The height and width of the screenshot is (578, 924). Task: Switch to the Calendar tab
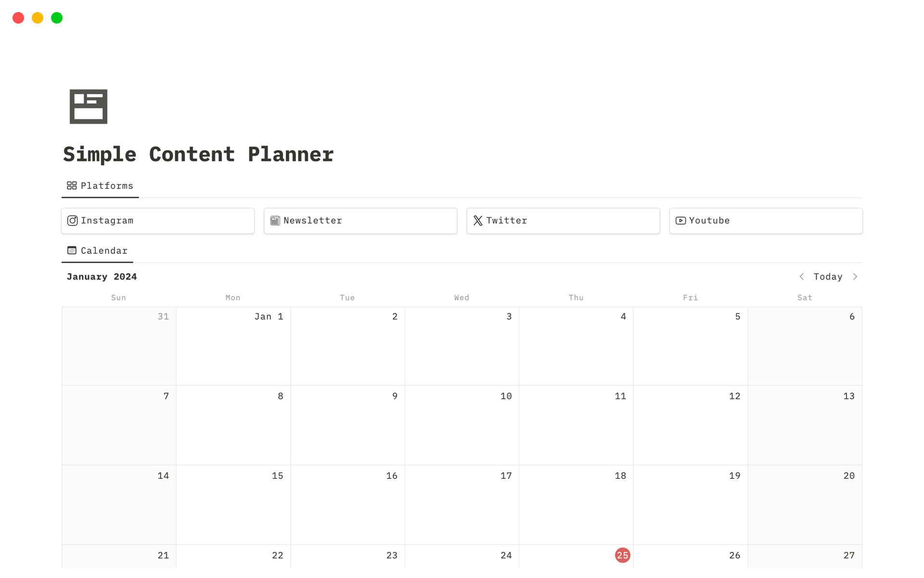click(96, 250)
